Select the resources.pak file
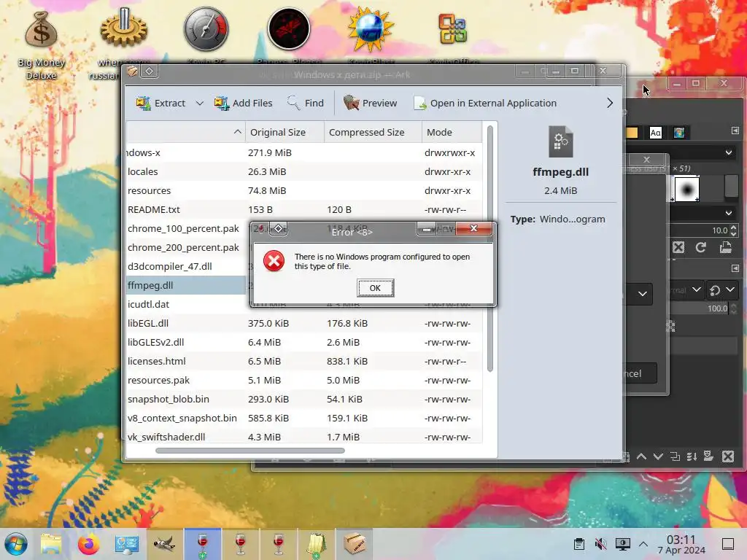Viewport: 747px width, 560px height. coord(304,380)
